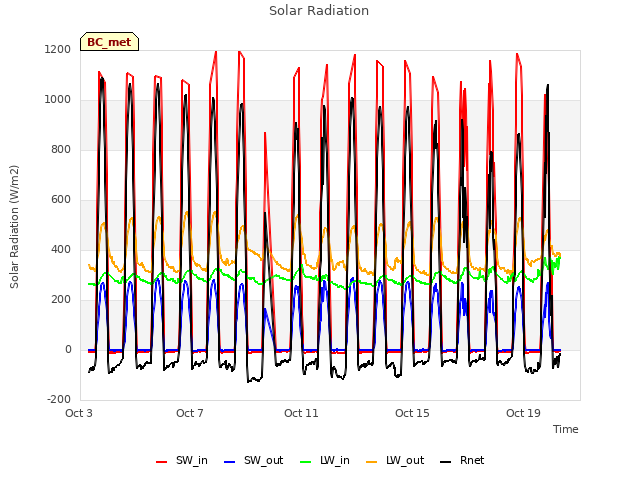This screenshot has width=640, height=480.
Task: Click the red SW_in legend swatch
Action: [162, 462]
